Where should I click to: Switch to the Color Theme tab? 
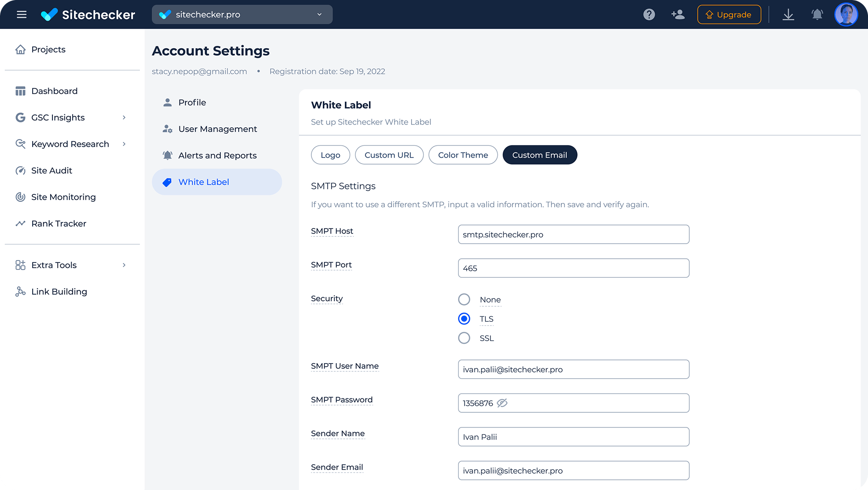click(463, 155)
